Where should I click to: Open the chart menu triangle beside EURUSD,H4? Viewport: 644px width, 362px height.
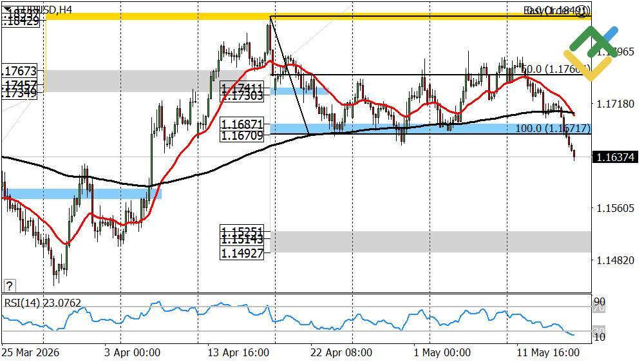coord(6,10)
